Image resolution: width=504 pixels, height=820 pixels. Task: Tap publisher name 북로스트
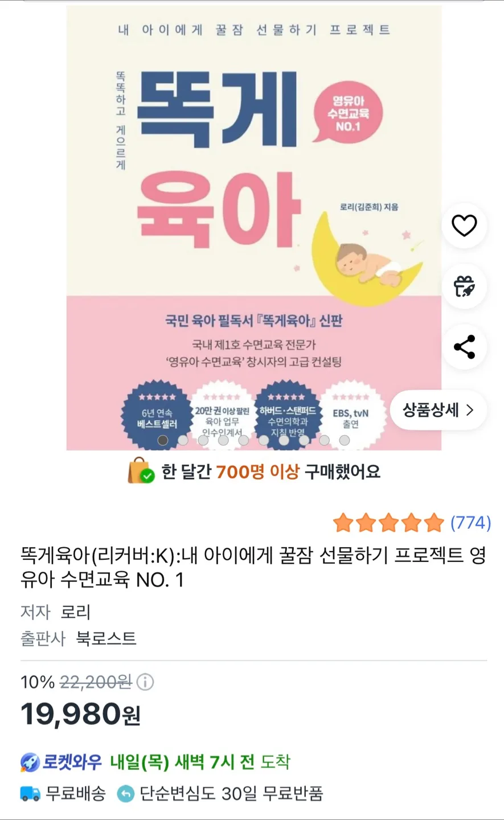click(106, 638)
